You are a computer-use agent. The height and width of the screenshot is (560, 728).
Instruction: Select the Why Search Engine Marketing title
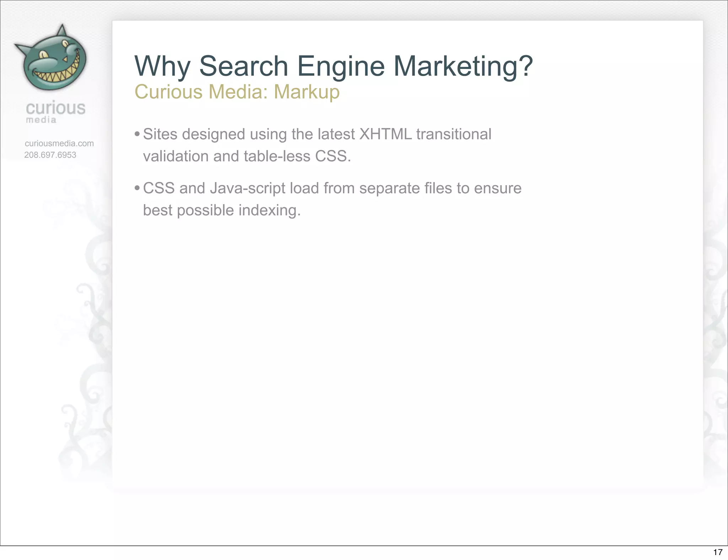point(333,66)
